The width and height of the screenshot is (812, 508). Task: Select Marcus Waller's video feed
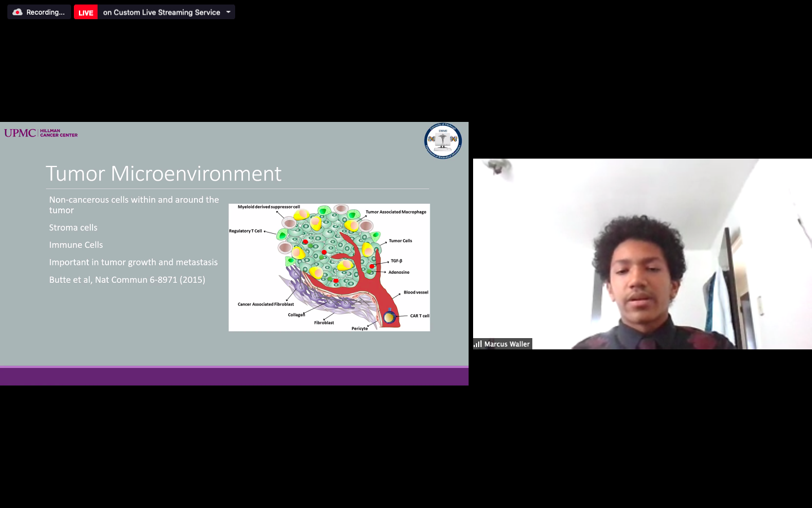[x=642, y=254]
